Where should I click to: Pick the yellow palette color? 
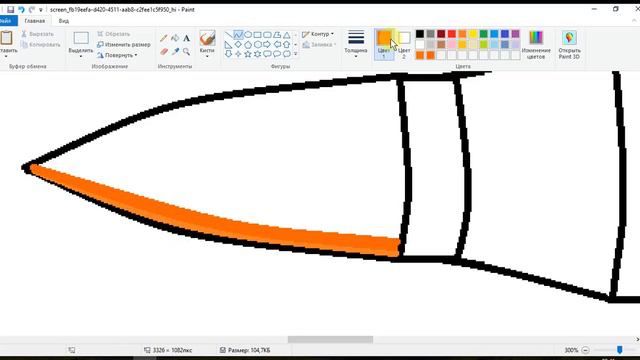point(473,34)
